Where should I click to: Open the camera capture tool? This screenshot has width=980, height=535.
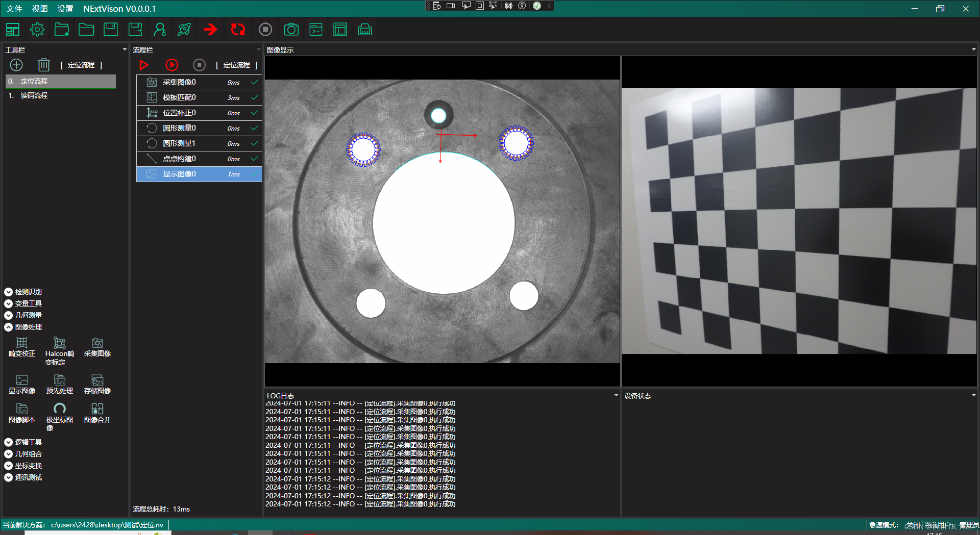click(x=291, y=29)
